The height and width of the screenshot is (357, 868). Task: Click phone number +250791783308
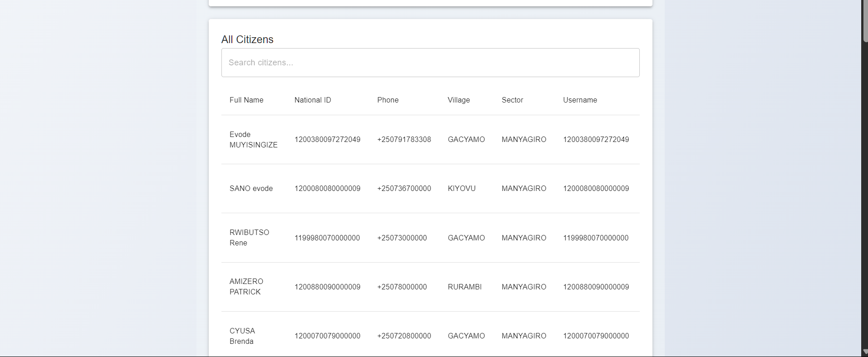[404, 139]
